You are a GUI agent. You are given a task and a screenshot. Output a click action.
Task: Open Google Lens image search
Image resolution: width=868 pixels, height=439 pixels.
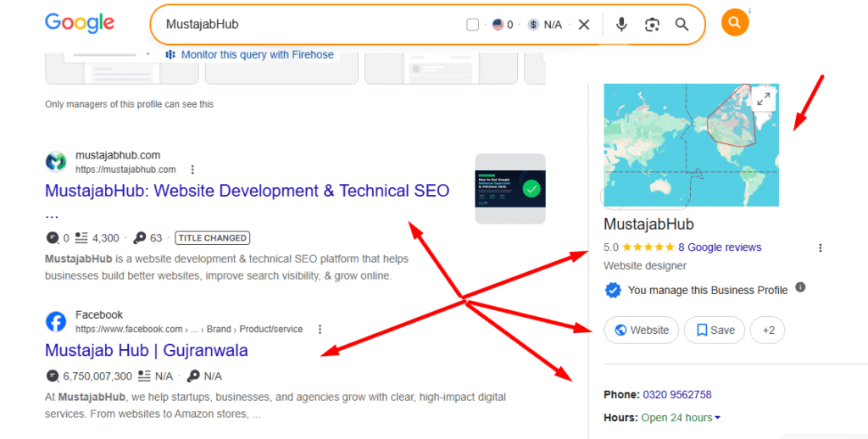[x=652, y=25]
